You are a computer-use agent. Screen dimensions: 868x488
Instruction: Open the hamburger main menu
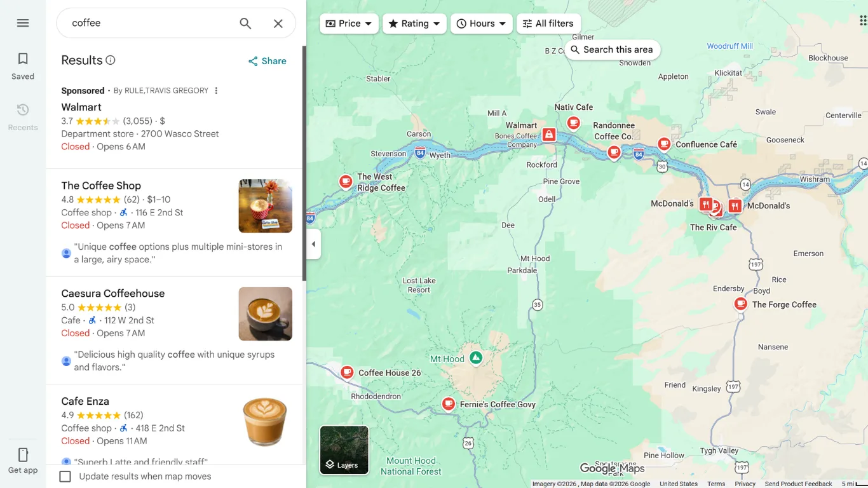tap(23, 23)
